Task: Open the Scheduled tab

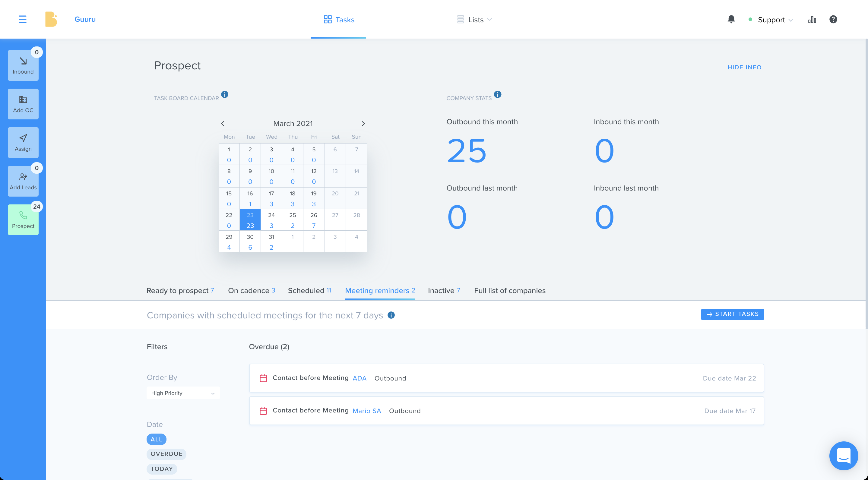Action: point(309,291)
